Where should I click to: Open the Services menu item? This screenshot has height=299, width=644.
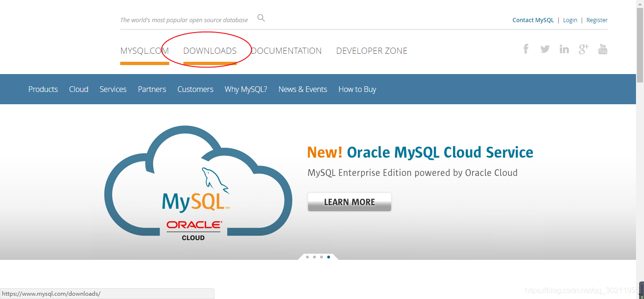click(x=113, y=89)
